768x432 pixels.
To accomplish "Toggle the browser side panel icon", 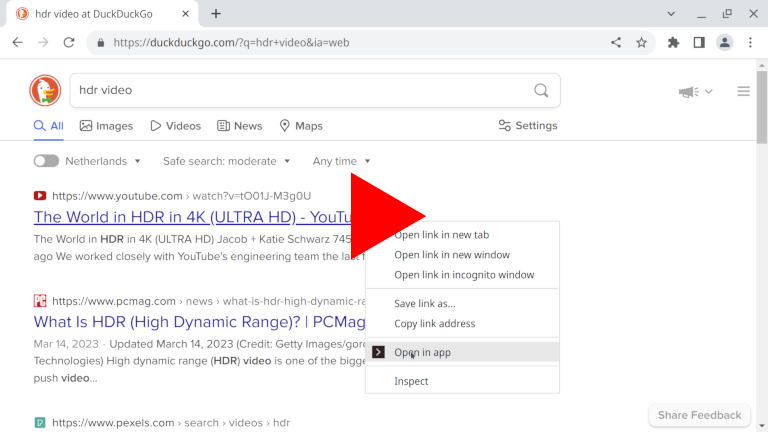I will click(x=699, y=43).
